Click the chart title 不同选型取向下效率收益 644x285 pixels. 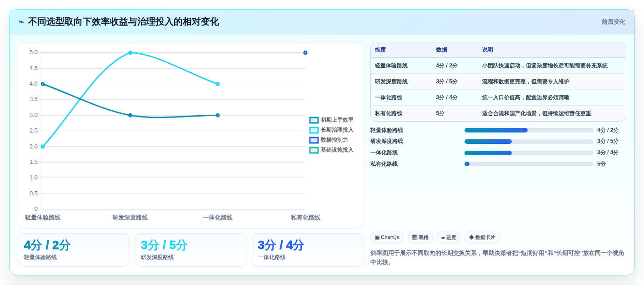pos(123,22)
